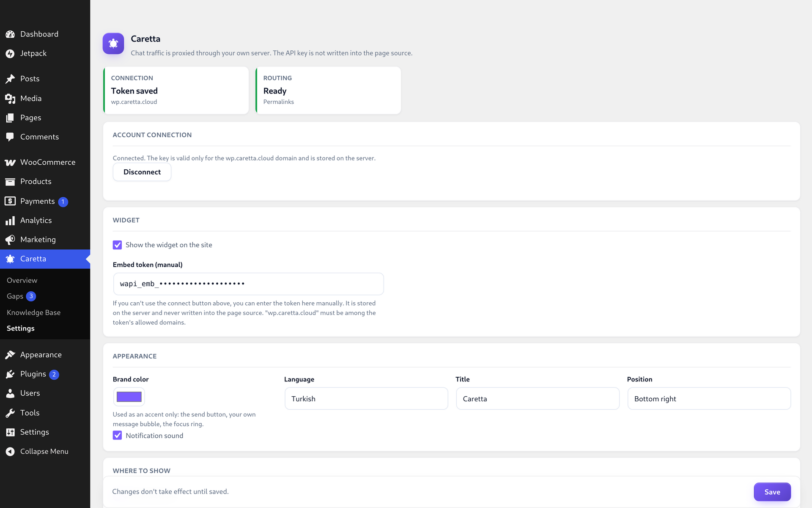Click the widget Title text field
This screenshot has width=812, height=508.
(x=538, y=399)
